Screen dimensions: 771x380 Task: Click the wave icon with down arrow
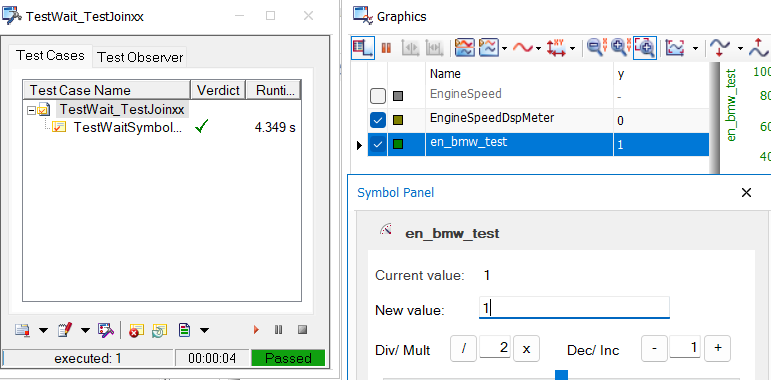pos(721,48)
